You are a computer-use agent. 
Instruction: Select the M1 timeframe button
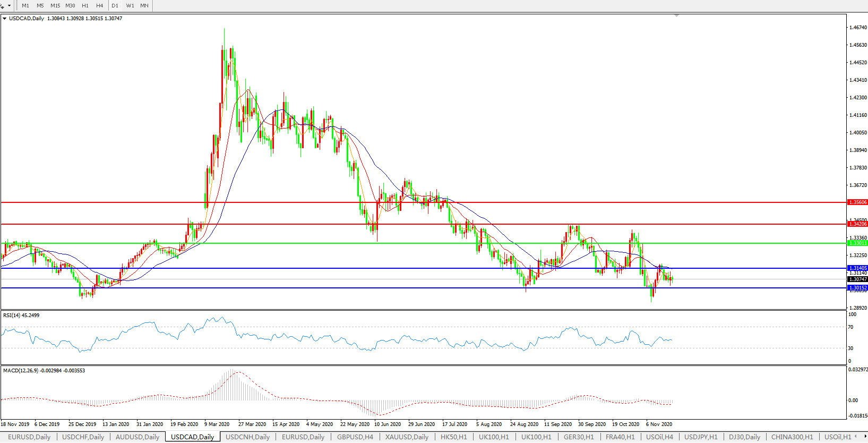click(x=25, y=5)
